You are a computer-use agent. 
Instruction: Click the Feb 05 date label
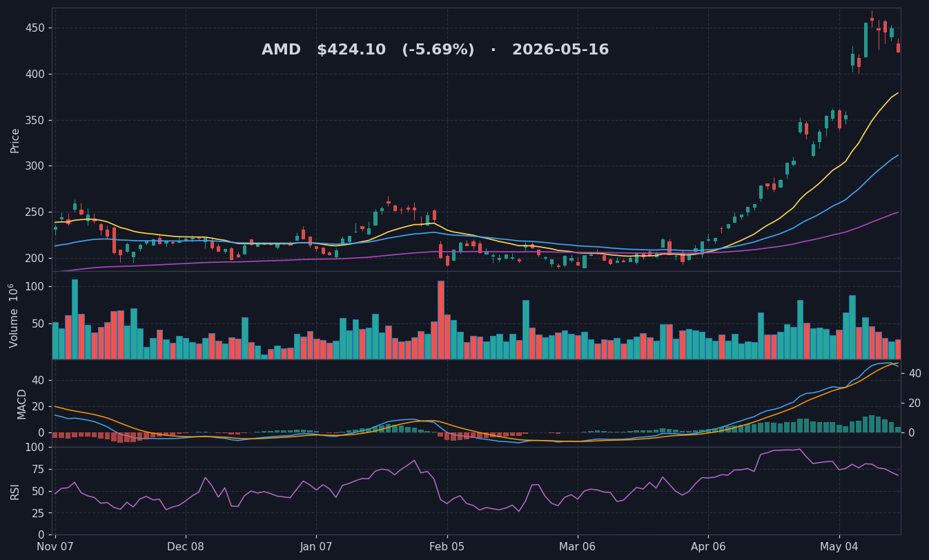click(x=447, y=547)
